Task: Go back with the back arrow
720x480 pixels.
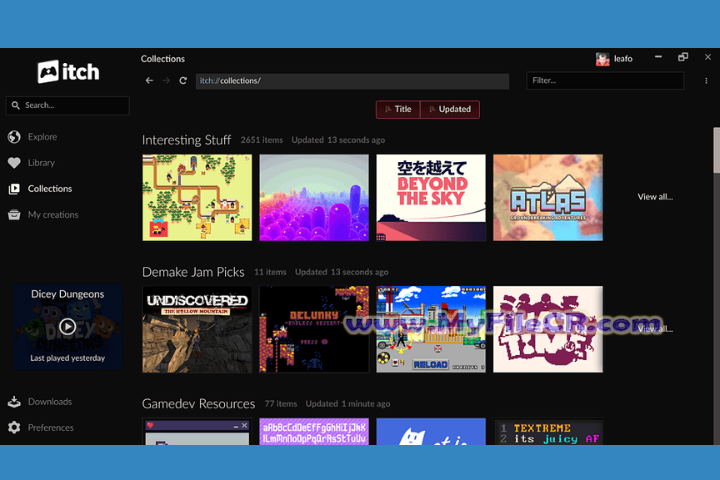Action: [149, 80]
